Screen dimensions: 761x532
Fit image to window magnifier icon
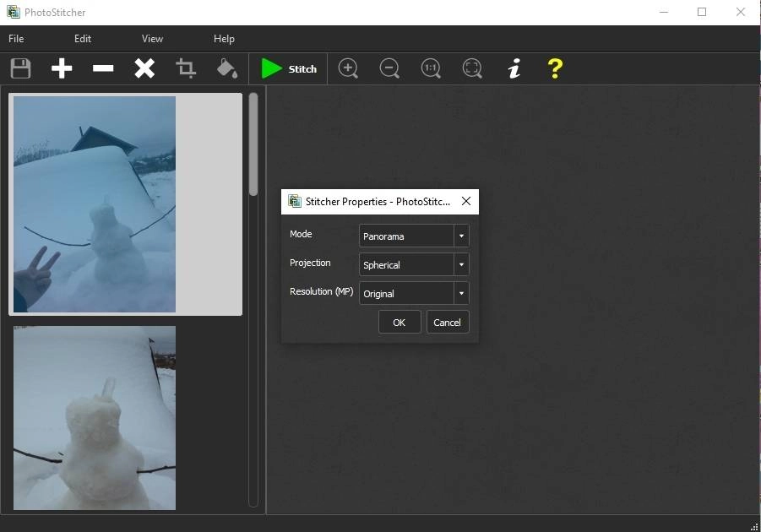472,68
